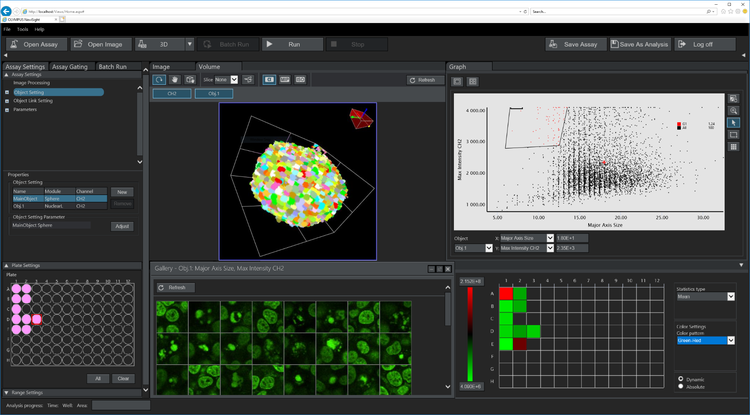Click the Adjust button in Properties
750x415 pixels.
pos(122,226)
